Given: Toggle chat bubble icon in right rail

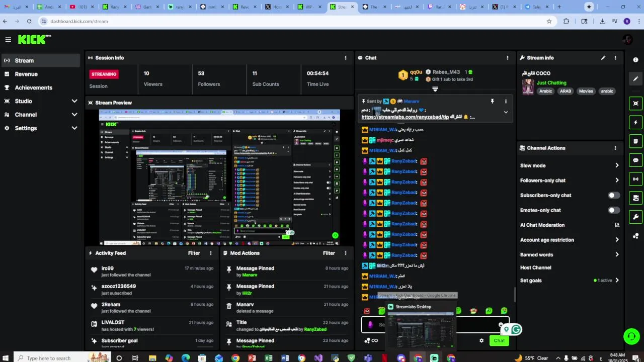Looking at the screenshot, I should point(636,160).
